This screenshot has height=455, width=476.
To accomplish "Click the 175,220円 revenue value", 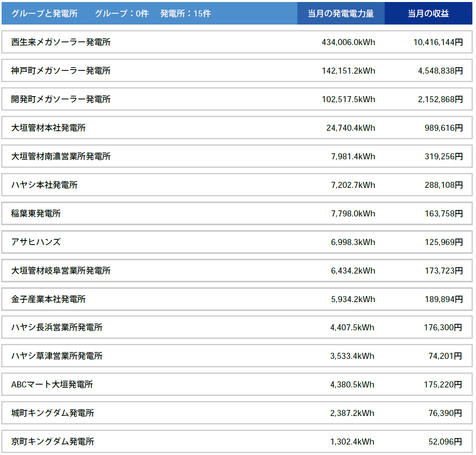I will click(443, 384).
